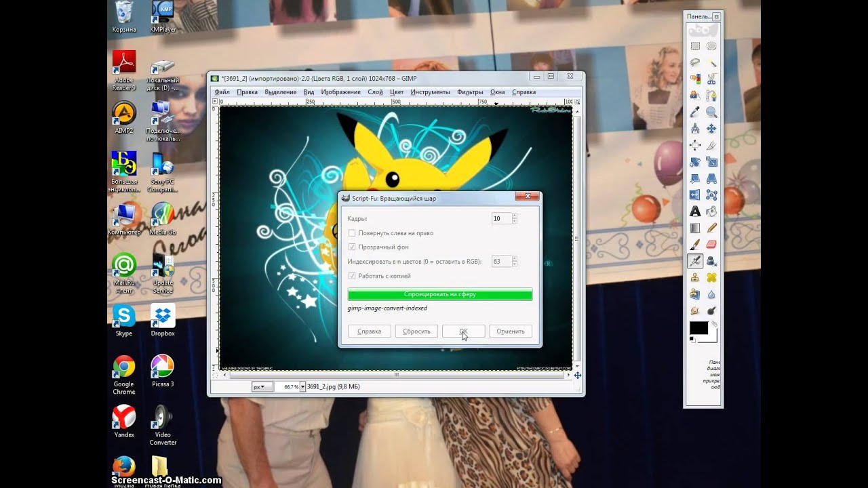This screenshot has width=868, height=488.
Task: Choose the Free Select lasso tool
Action: 695,62
